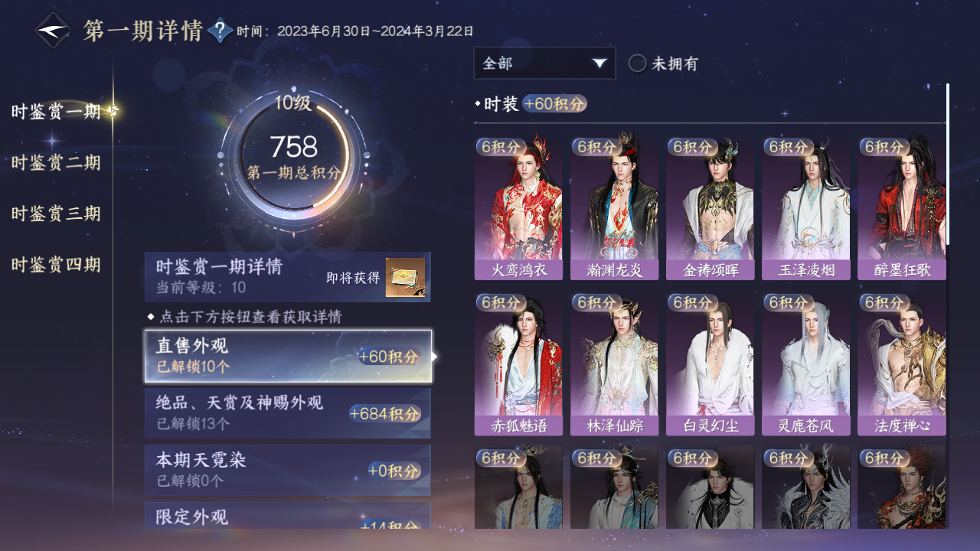This screenshot has height=551, width=980.
Task: Select the 瀚渊龙炎 outfit thumbnail
Action: (614, 208)
